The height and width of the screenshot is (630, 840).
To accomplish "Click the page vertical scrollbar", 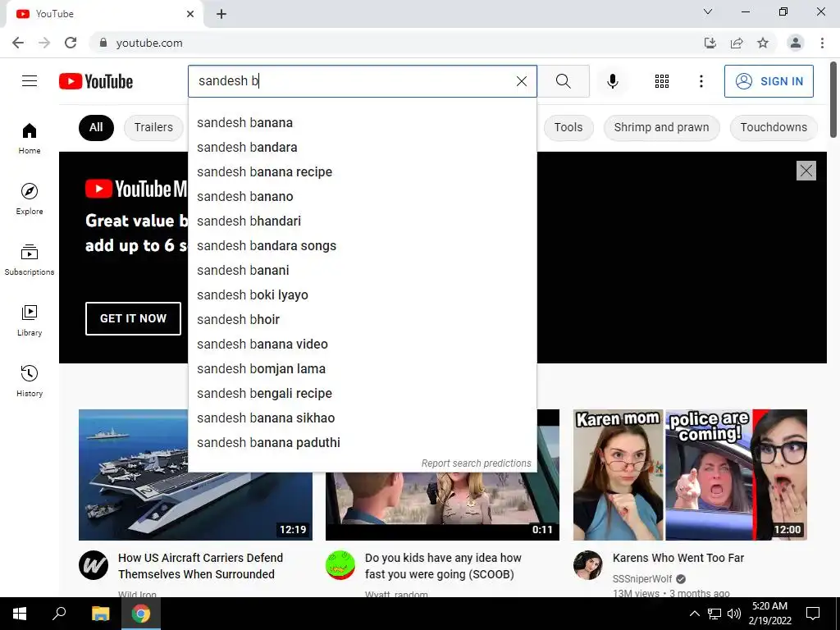I will [x=833, y=101].
